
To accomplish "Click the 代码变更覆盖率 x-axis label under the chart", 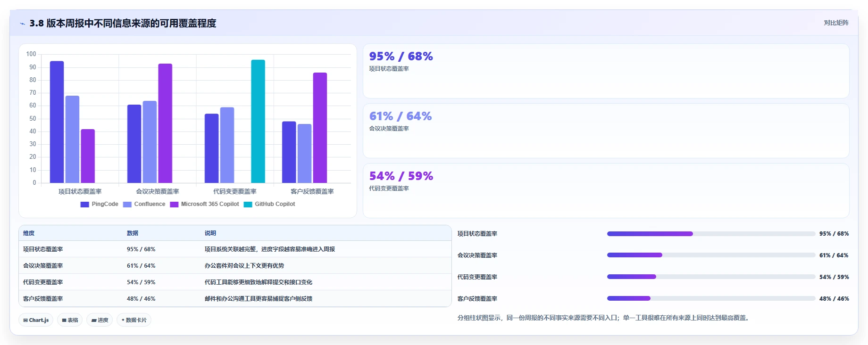I will point(235,192).
